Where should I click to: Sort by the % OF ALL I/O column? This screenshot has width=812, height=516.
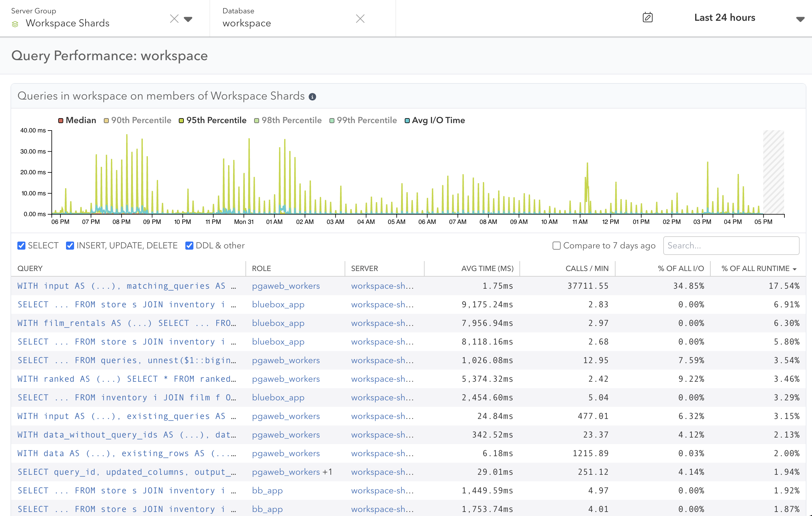(681, 269)
